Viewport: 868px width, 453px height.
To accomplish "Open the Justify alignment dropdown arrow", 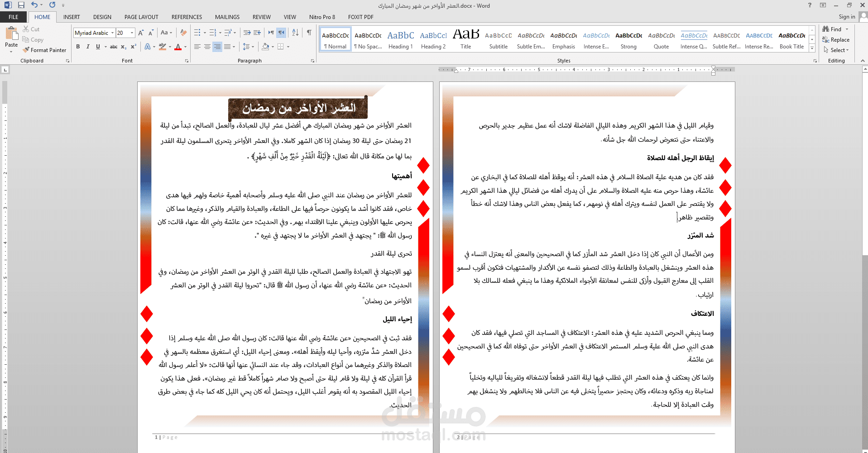I will pos(234,47).
